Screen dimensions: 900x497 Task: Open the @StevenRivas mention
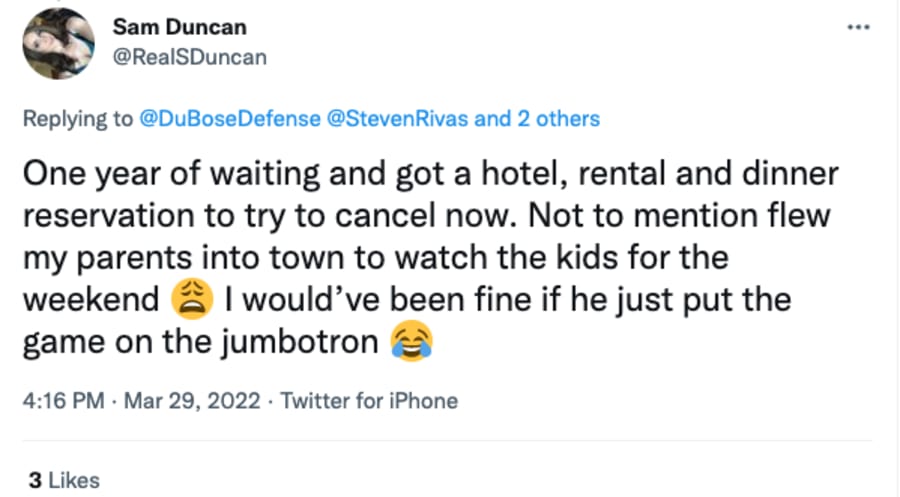(397, 118)
